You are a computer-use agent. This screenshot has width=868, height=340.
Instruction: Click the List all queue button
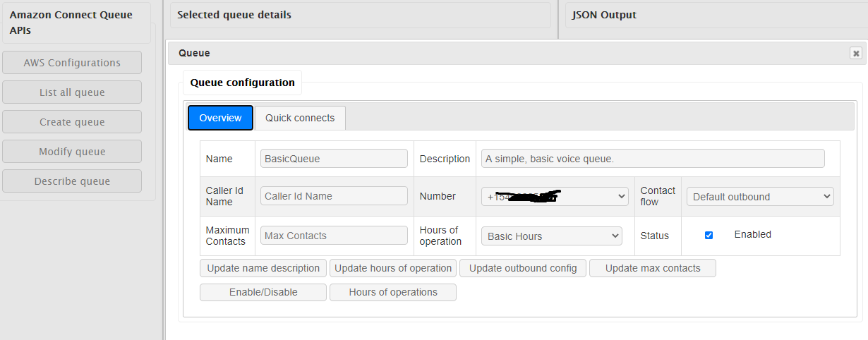tap(72, 92)
